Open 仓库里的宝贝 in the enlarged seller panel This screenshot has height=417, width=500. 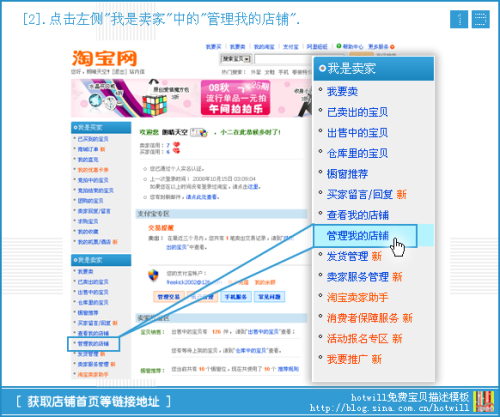pos(358,154)
